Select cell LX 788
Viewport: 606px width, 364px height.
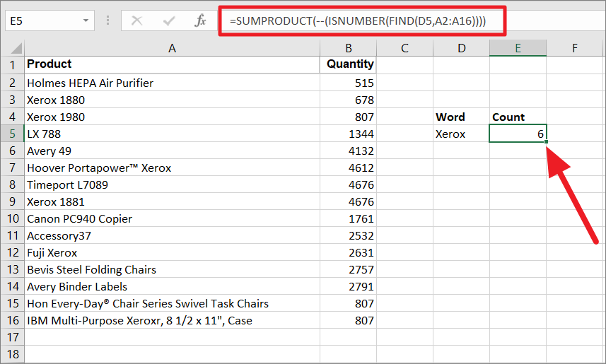click(172, 134)
